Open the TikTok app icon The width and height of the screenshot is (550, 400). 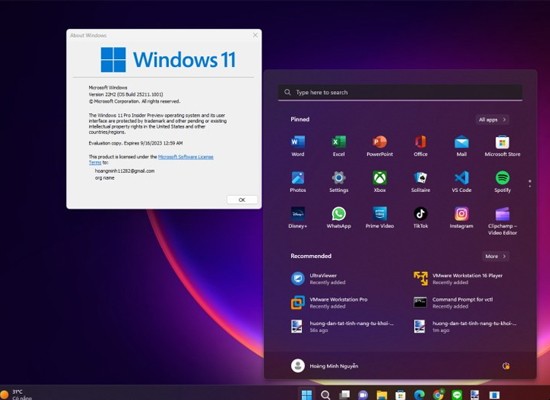tap(420, 218)
